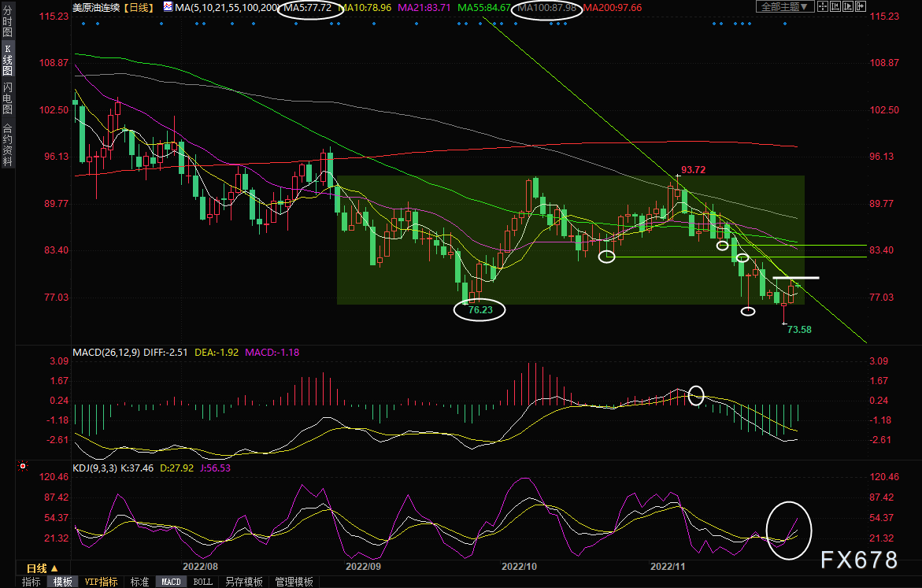Select the MACD template button
The image size is (922, 588).
(171, 582)
